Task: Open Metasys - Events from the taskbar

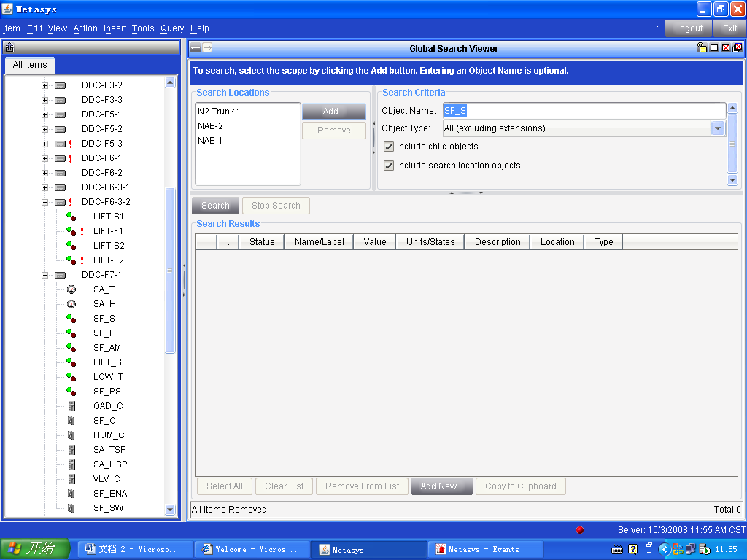Action: pyautogui.click(x=485, y=549)
